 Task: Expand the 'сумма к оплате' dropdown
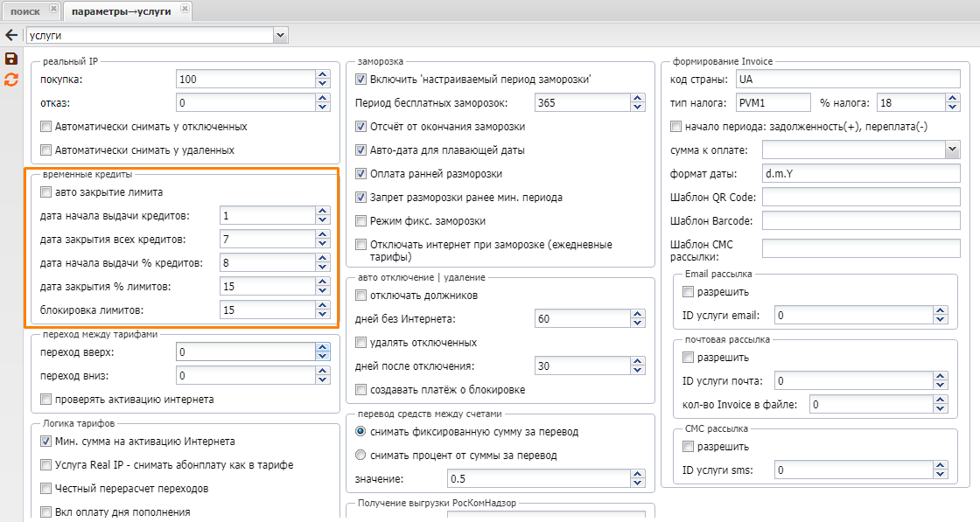(953, 150)
